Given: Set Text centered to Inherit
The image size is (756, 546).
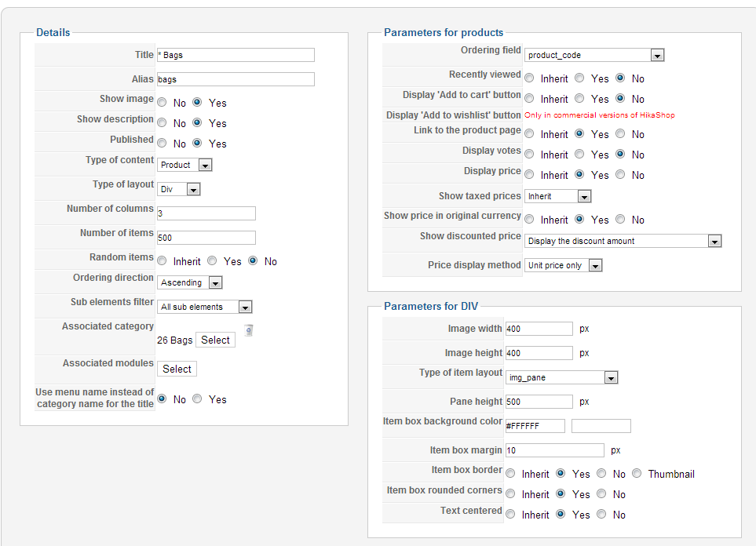Looking at the screenshot, I should click(x=510, y=514).
